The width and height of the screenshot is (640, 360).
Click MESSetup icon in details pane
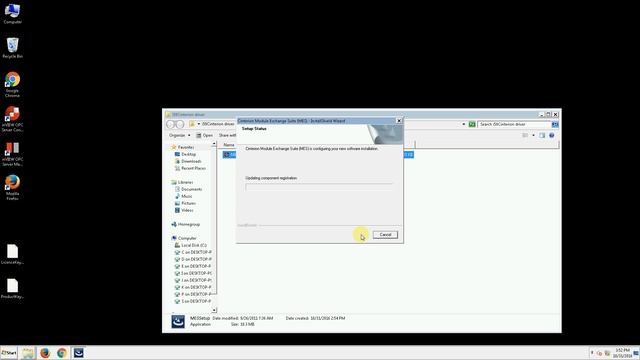[x=178, y=321]
